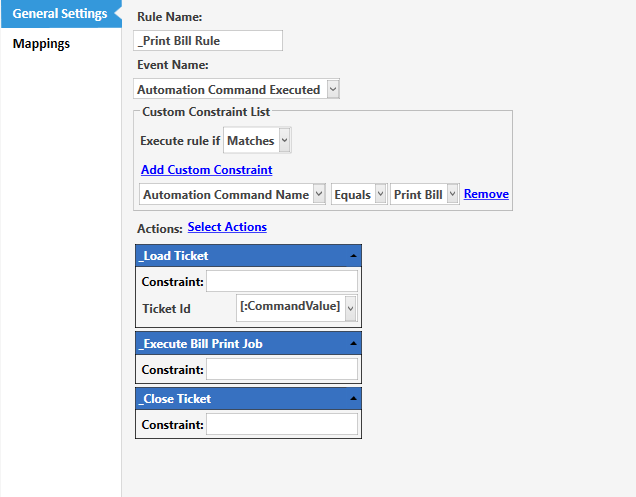This screenshot has height=497, width=636.
Task: Open the Event Name dropdown
Action: click(x=333, y=89)
